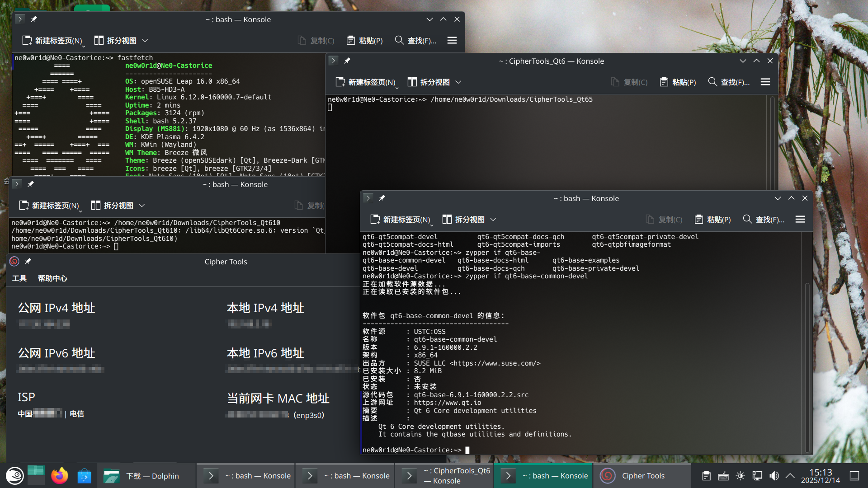The image size is (868, 488).
Task: Click hamburger menu in CipherTools_Qt6 Konsole
Action: [x=765, y=82]
